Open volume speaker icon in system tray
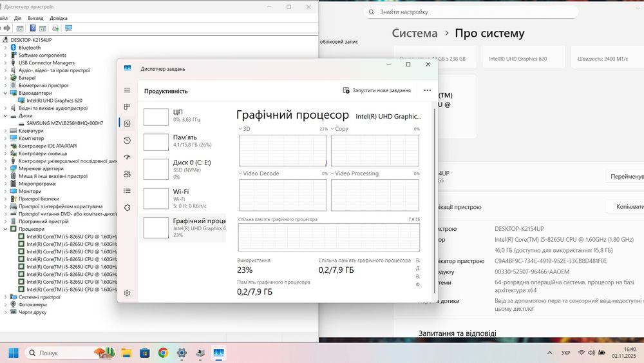The width and height of the screenshot is (644, 363). coord(591,353)
